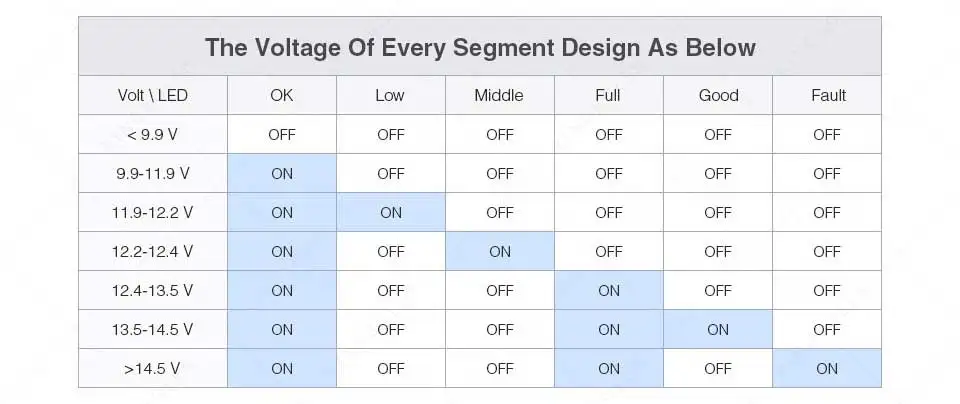Click the ON cell under Fault column

[x=827, y=368]
